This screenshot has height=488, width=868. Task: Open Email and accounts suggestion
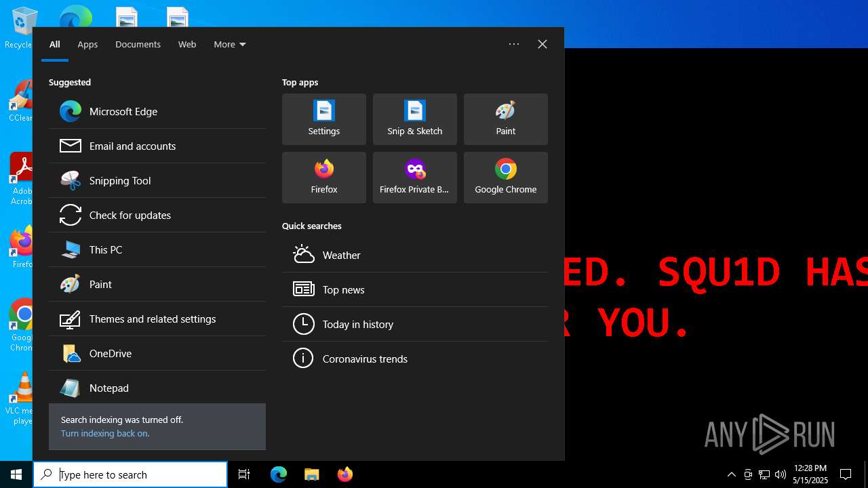point(157,146)
